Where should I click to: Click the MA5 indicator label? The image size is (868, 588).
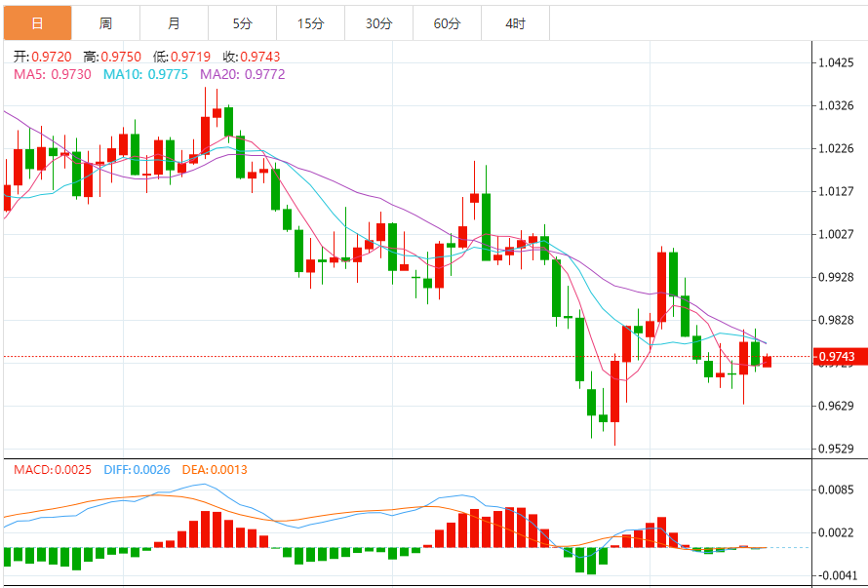(53, 74)
